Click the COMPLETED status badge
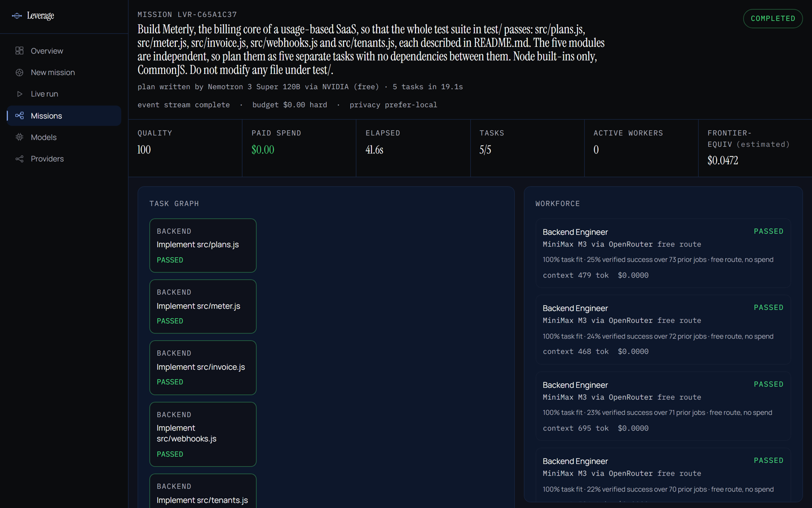The width and height of the screenshot is (812, 508). (x=773, y=19)
